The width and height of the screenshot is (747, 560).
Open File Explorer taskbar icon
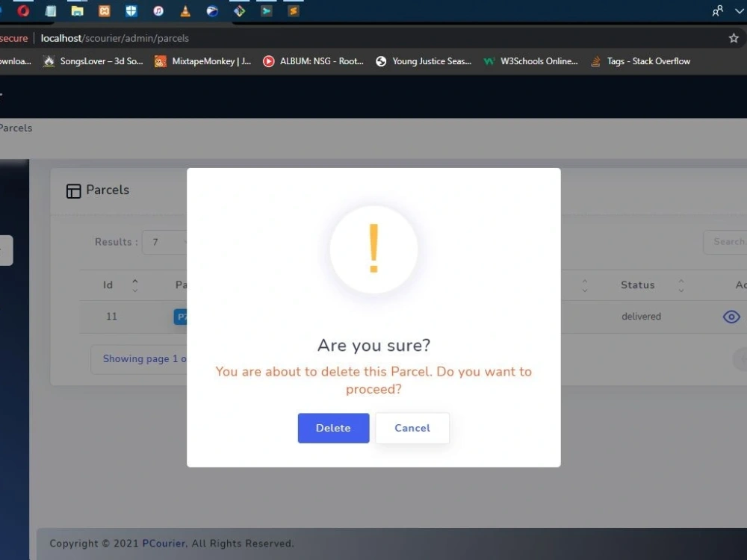[77, 10]
